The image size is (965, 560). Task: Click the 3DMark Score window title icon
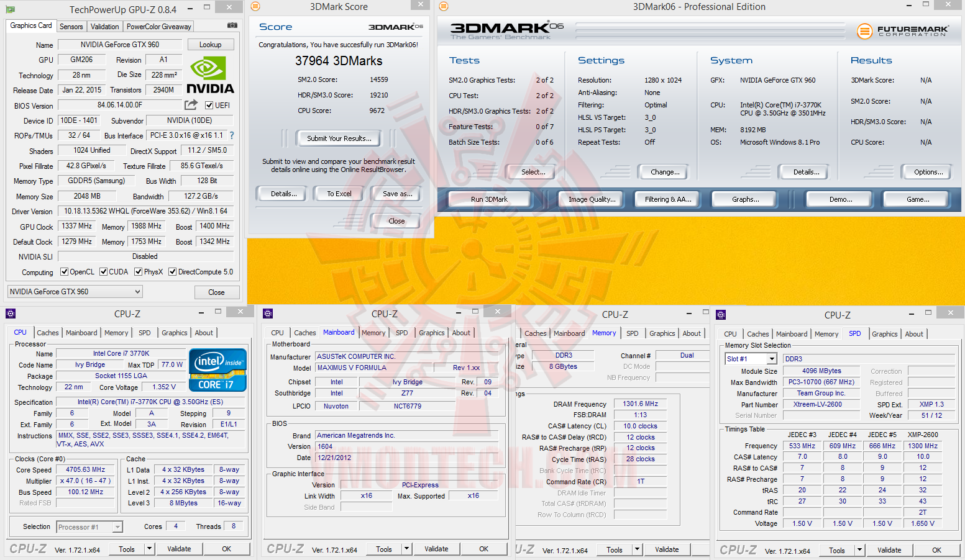pos(255,7)
